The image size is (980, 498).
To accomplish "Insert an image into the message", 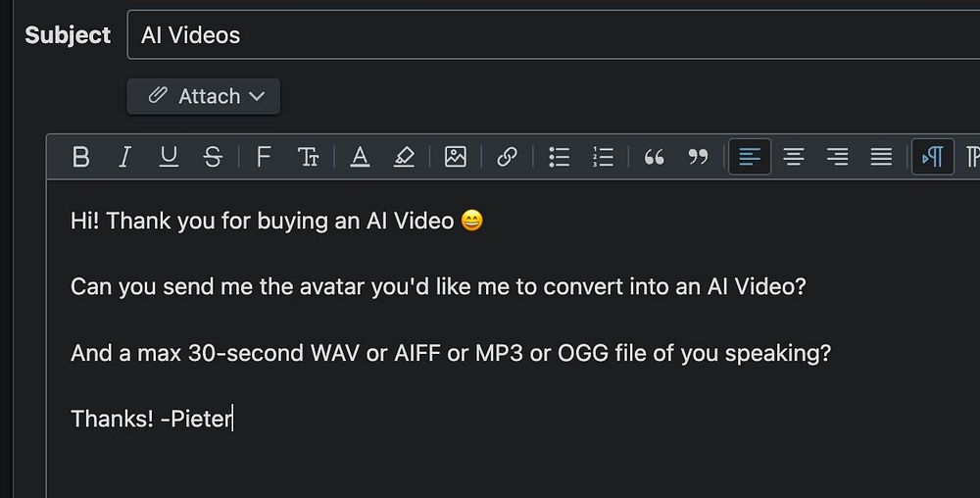I will click(456, 157).
